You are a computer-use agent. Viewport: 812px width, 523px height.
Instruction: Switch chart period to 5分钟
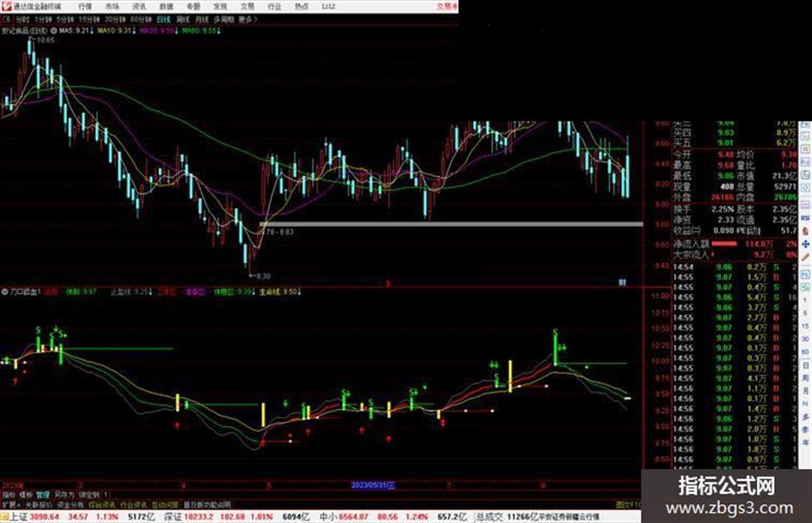64,19
